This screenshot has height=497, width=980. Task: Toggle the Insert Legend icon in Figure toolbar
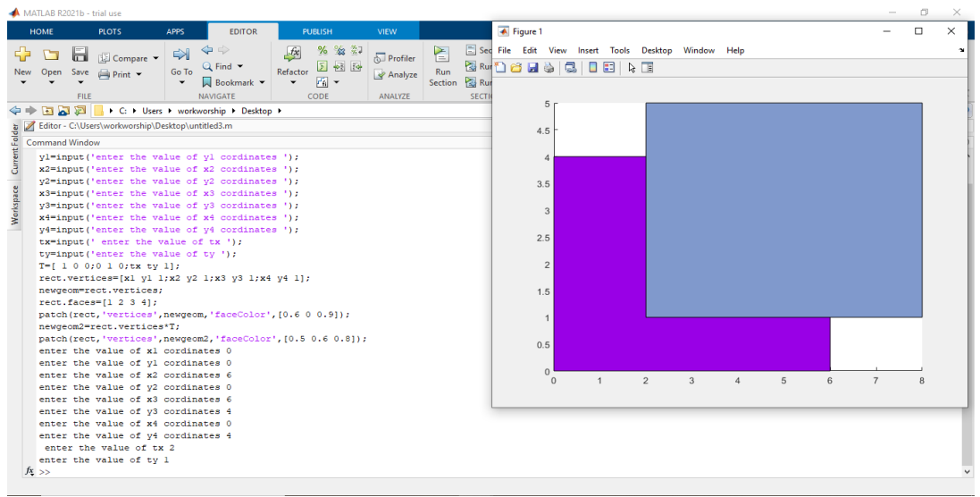(608, 68)
